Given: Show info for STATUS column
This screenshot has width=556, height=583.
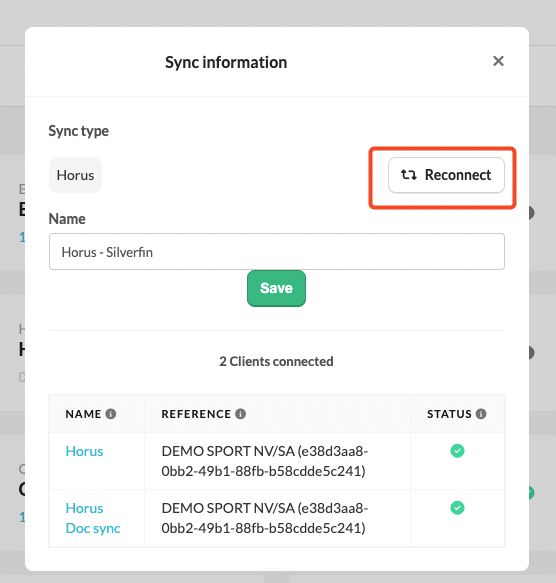Looking at the screenshot, I should [481, 414].
